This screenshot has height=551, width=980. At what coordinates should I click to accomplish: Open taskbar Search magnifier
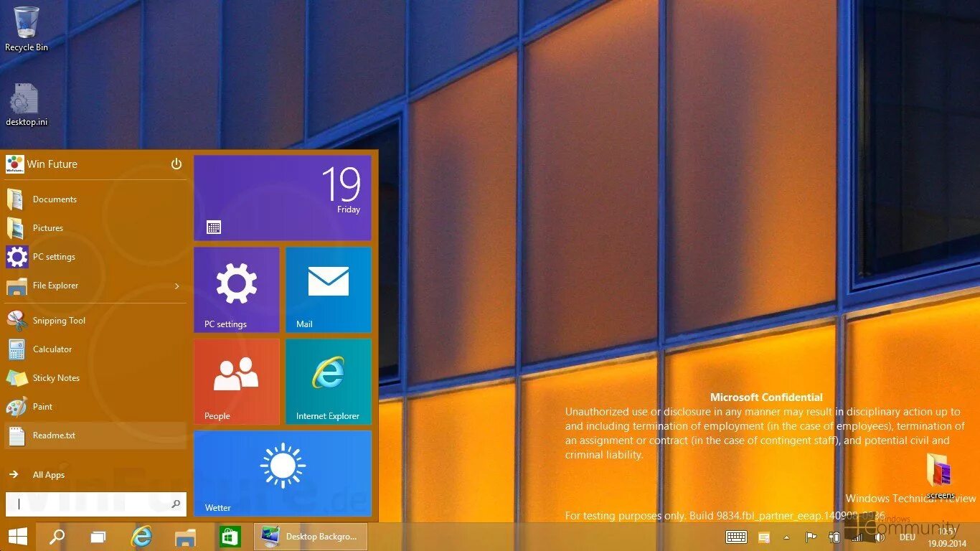pos(57,537)
